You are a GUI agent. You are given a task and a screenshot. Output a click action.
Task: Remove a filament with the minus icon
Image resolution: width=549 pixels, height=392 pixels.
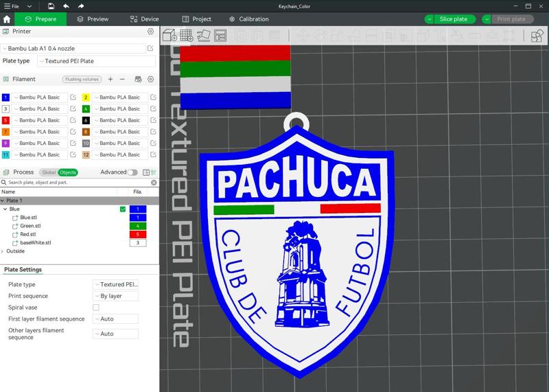[x=122, y=79]
